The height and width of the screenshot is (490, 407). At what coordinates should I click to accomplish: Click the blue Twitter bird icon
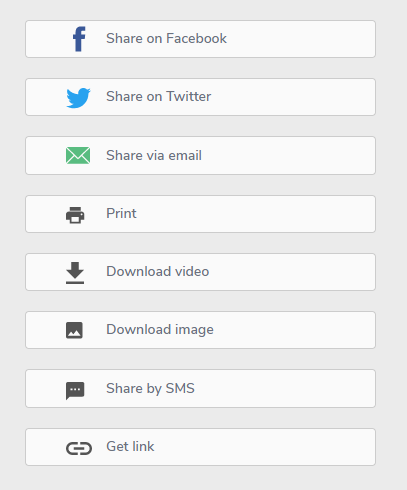tap(78, 98)
